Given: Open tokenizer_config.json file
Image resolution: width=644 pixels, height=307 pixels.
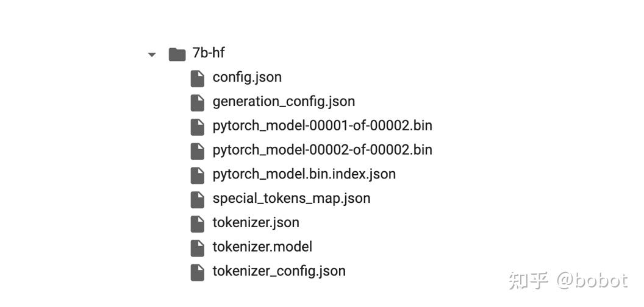Looking at the screenshot, I should pyautogui.click(x=279, y=271).
